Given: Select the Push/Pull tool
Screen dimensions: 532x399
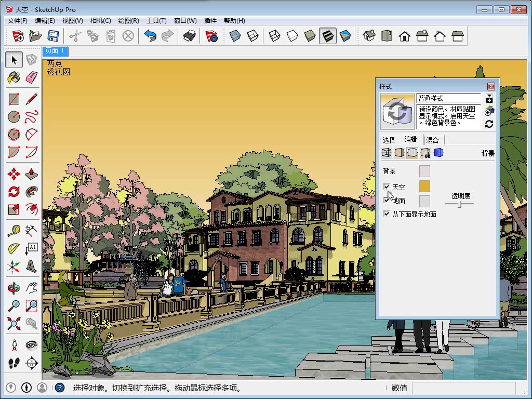Looking at the screenshot, I should click(x=31, y=174).
